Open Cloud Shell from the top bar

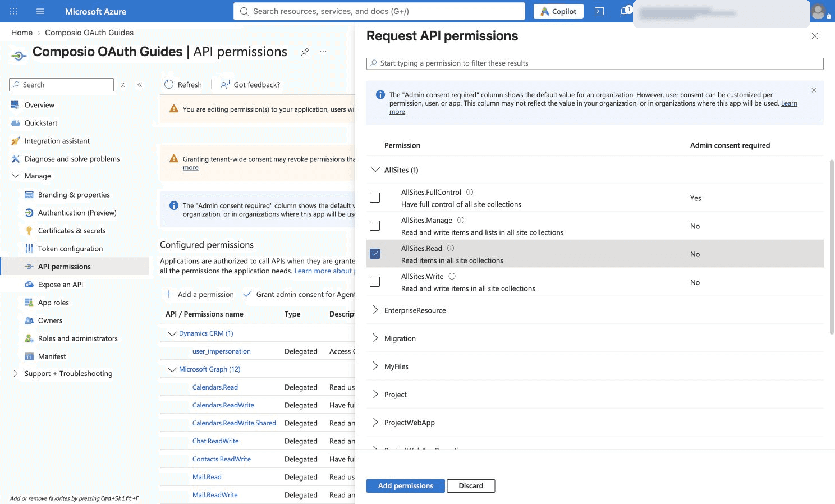pyautogui.click(x=599, y=11)
